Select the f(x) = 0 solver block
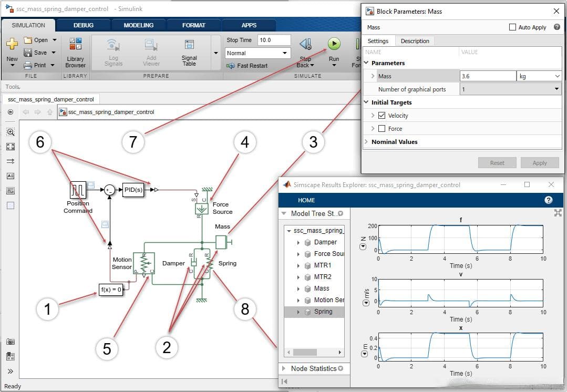The image size is (567, 392). tap(111, 290)
